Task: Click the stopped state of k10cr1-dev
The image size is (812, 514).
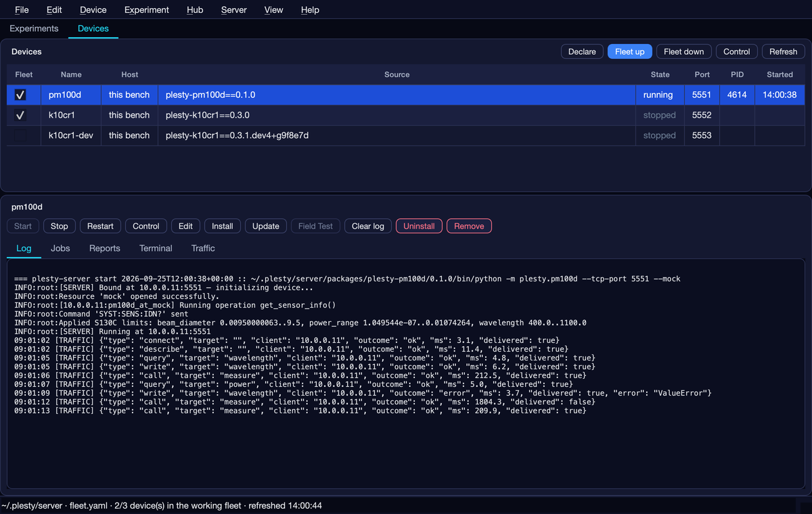Action: pyautogui.click(x=660, y=135)
